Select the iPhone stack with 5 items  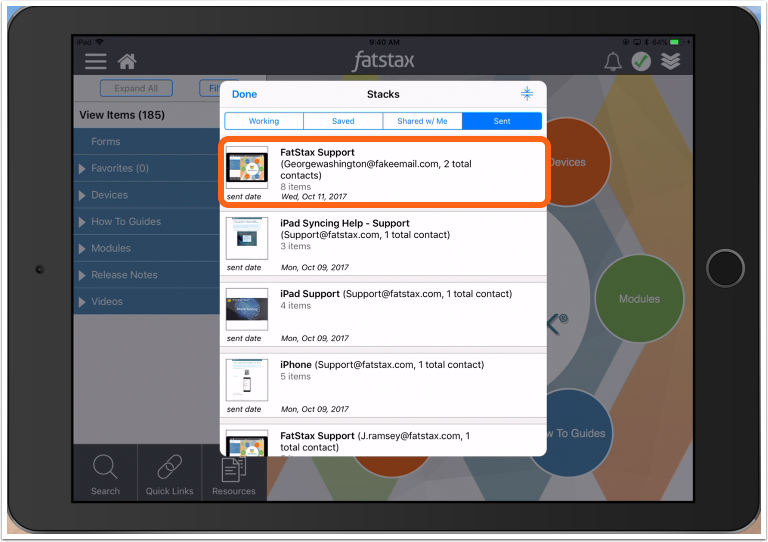tap(383, 386)
